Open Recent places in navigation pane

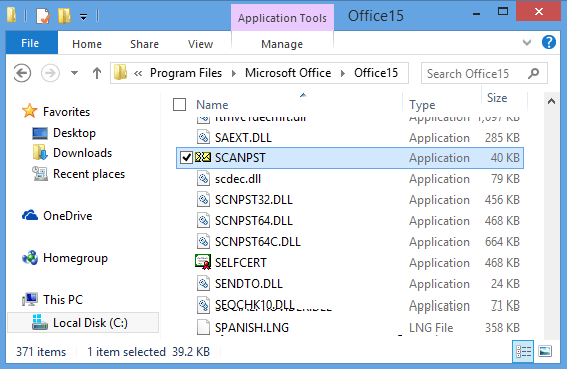point(89,174)
